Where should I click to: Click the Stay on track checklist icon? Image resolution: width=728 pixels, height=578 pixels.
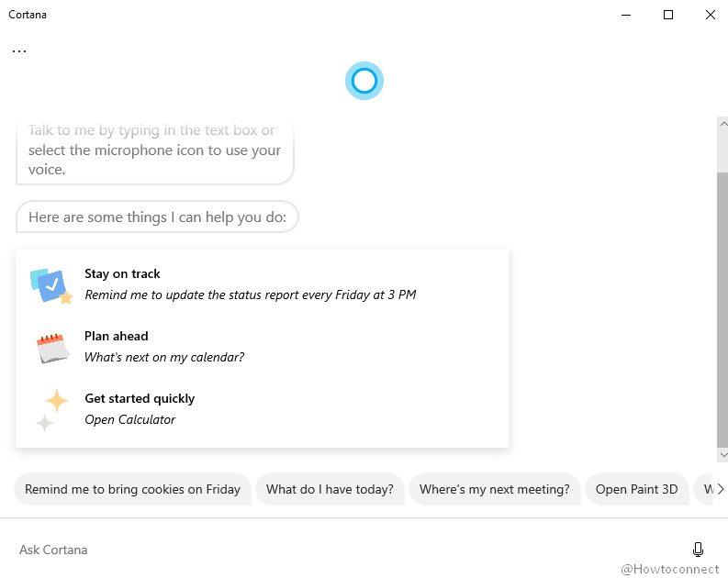51,284
